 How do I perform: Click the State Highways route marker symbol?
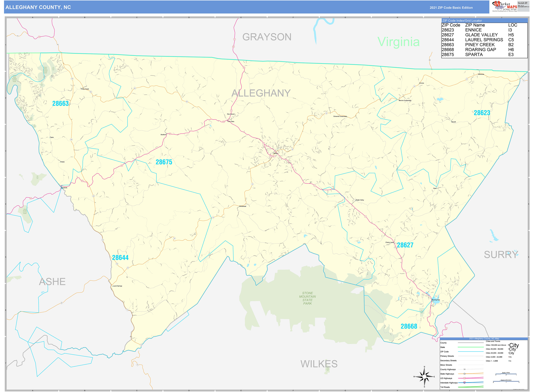pyautogui.click(x=464, y=374)
